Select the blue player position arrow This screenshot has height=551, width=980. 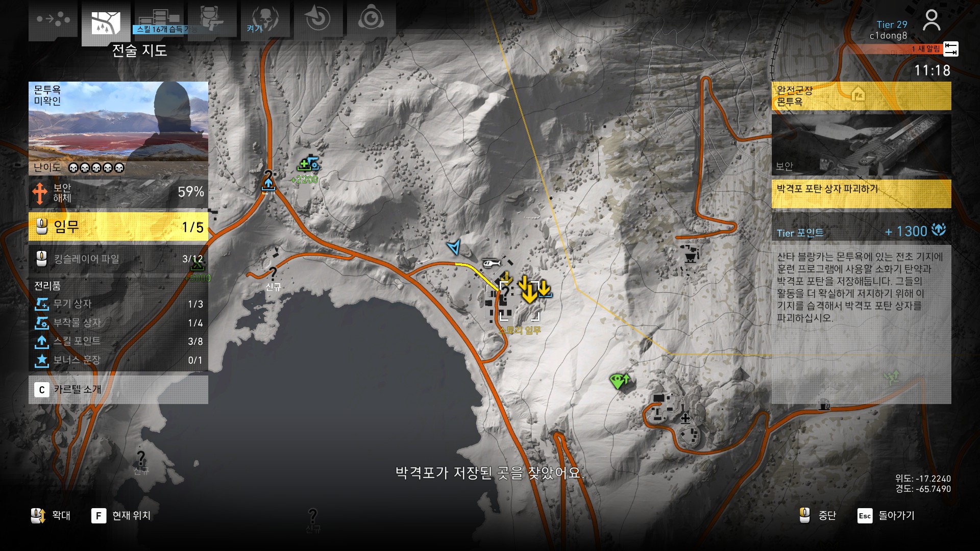(454, 247)
